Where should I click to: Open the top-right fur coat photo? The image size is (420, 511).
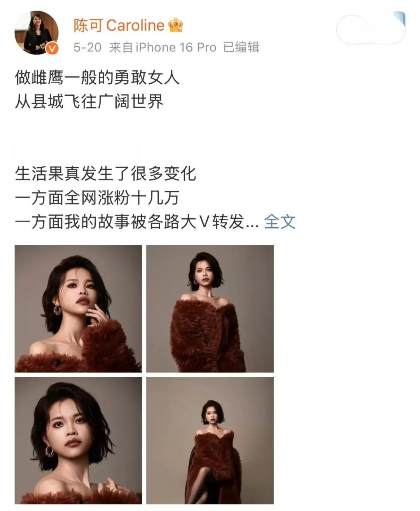pos(210,309)
